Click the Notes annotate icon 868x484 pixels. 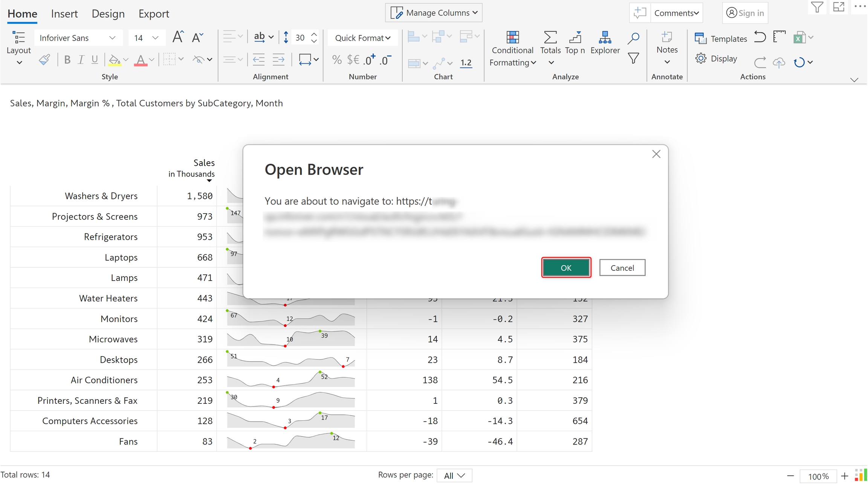[x=667, y=38]
